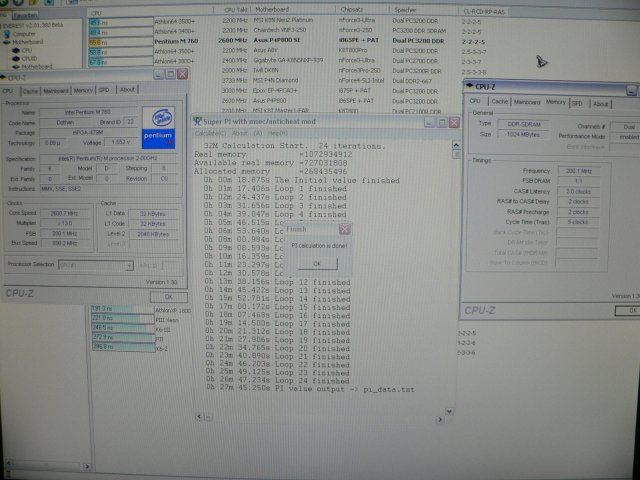The width and height of the screenshot is (640, 480).
Task: Click the 65.8 ns highlighted latency bar
Action: tap(121, 42)
